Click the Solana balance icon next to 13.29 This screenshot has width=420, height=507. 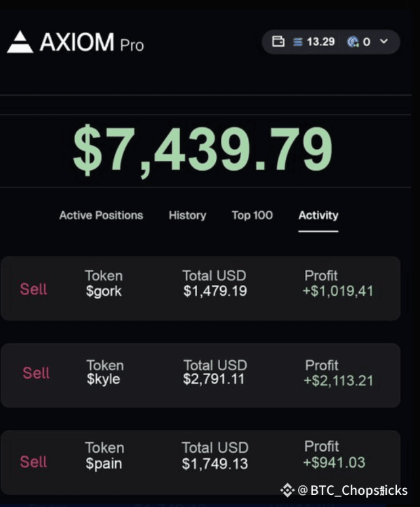(297, 42)
